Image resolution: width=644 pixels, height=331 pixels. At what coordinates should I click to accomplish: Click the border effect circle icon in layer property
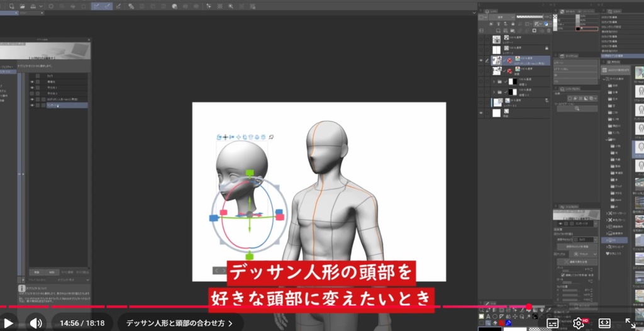pyautogui.click(x=571, y=99)
